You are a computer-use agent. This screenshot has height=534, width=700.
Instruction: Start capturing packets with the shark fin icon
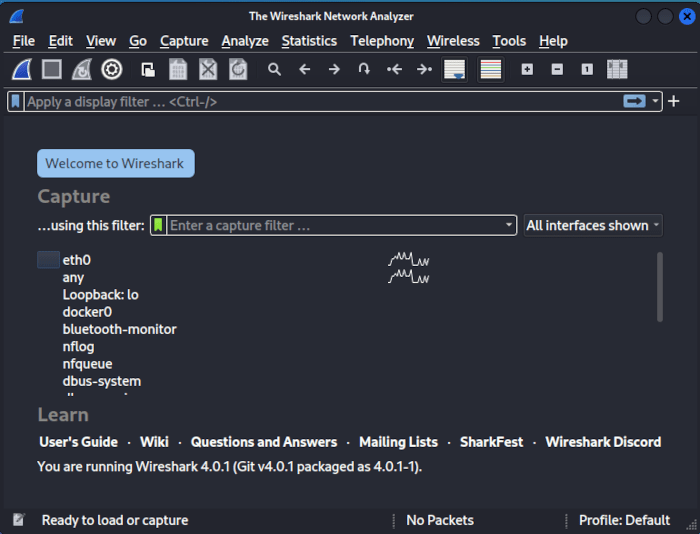tap(22, 70)
